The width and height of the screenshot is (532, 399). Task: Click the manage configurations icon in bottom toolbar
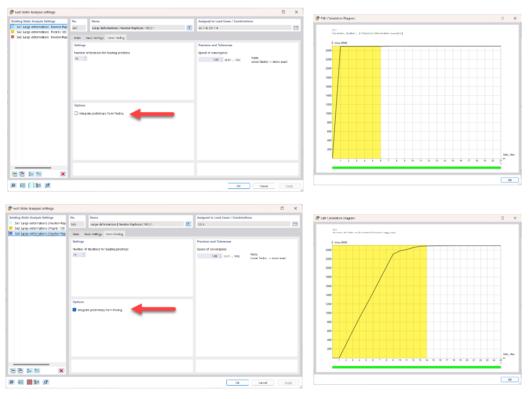pos(38,185)
